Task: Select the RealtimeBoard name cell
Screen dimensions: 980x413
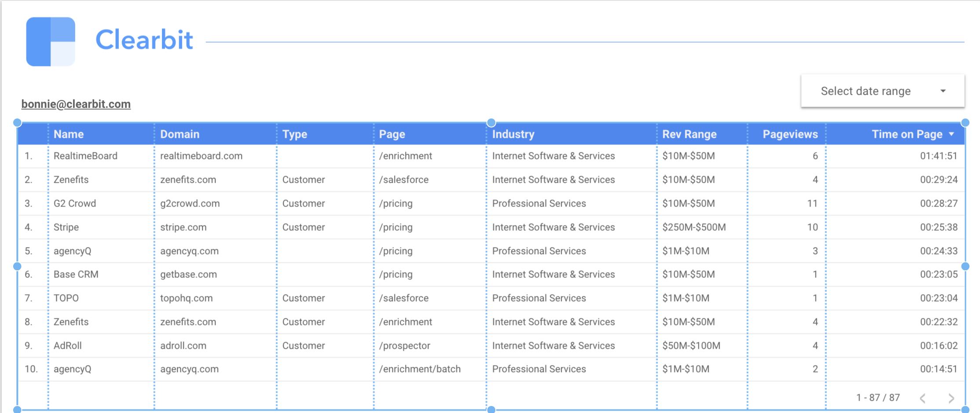Action: click(x=85, y=156)
